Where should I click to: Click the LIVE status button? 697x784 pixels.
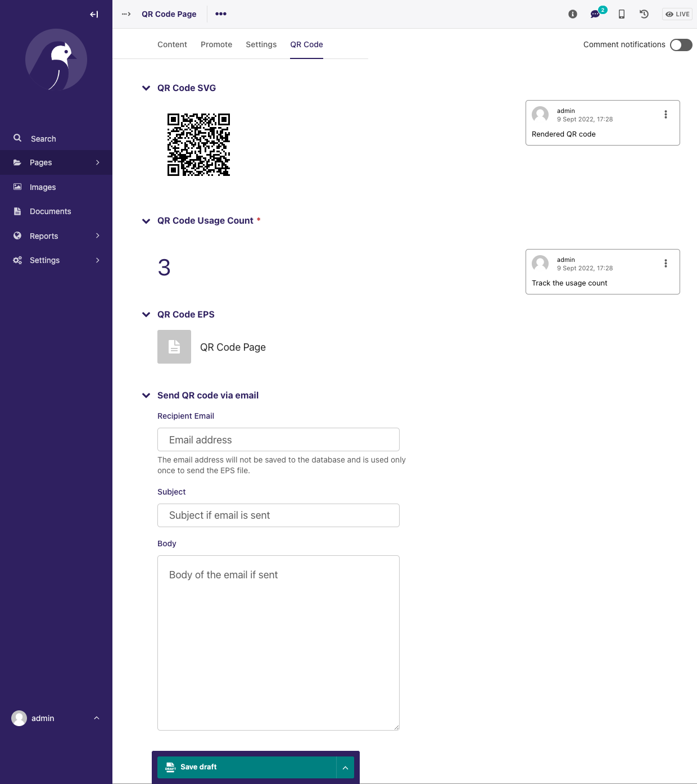(677, 14)
